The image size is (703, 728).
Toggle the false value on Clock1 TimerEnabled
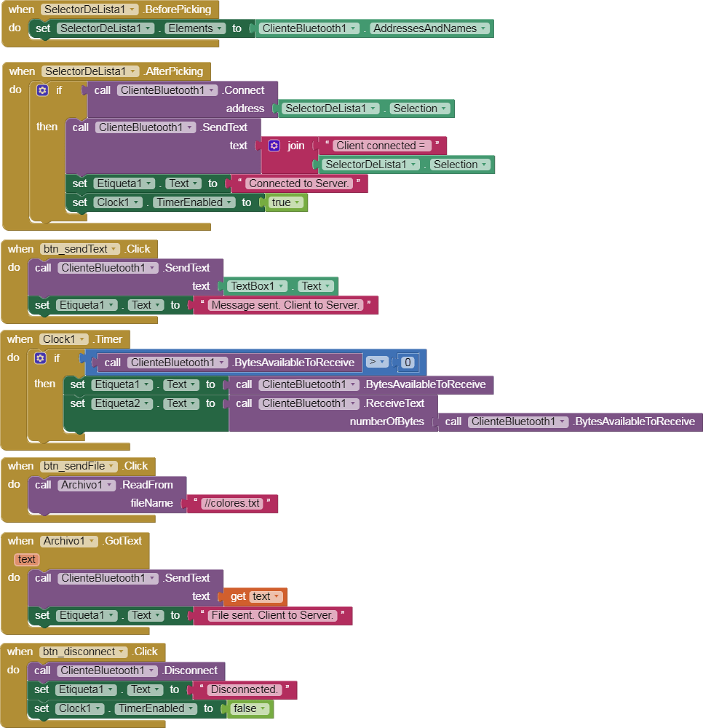click(250, 708)
